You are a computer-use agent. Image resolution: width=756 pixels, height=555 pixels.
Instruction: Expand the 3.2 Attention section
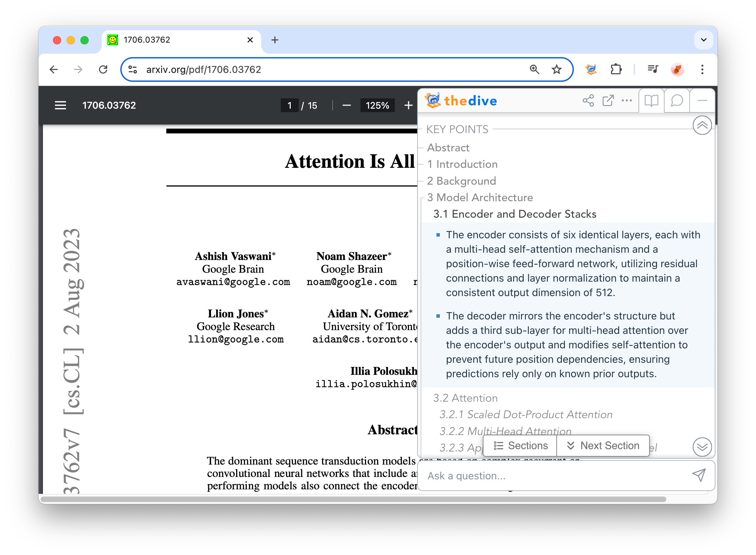[466, 398]
